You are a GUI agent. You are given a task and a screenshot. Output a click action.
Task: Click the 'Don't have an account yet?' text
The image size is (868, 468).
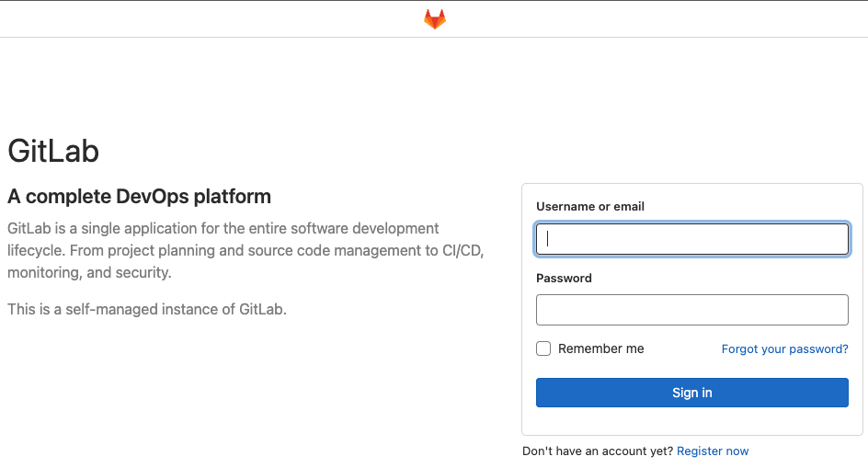pyautogui.click(x=598, y=451)
